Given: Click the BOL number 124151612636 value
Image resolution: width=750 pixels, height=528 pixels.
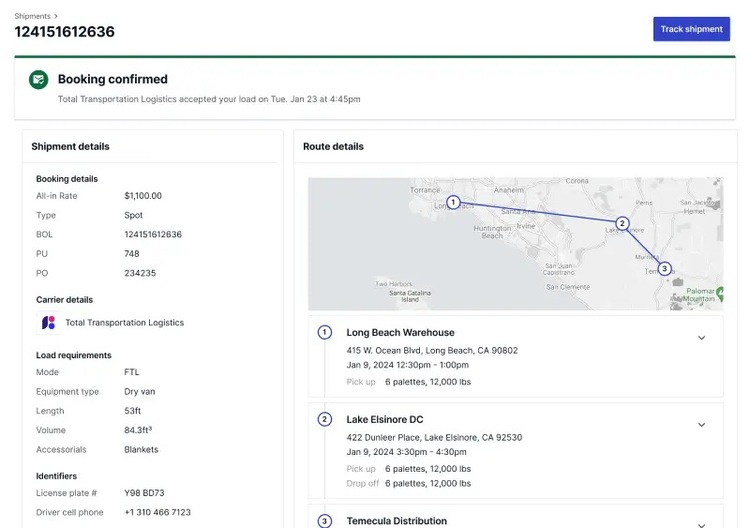Looking at the screenshot, I should click(x=153, y=234).
